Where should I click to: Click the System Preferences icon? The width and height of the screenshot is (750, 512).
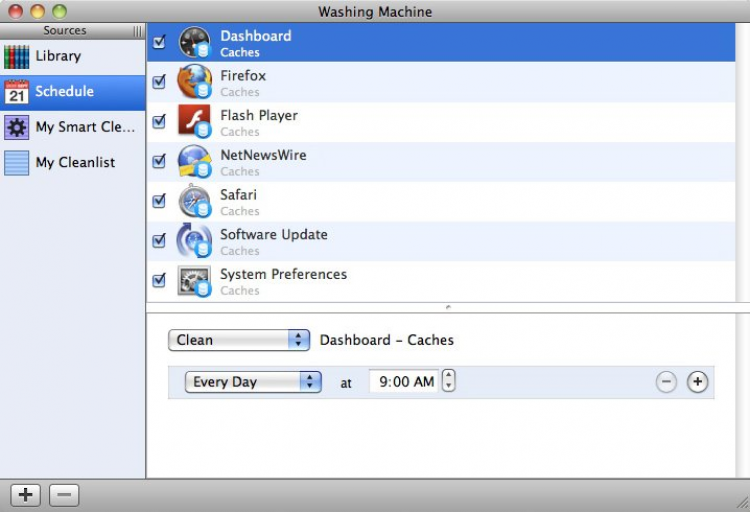(194, 281)
